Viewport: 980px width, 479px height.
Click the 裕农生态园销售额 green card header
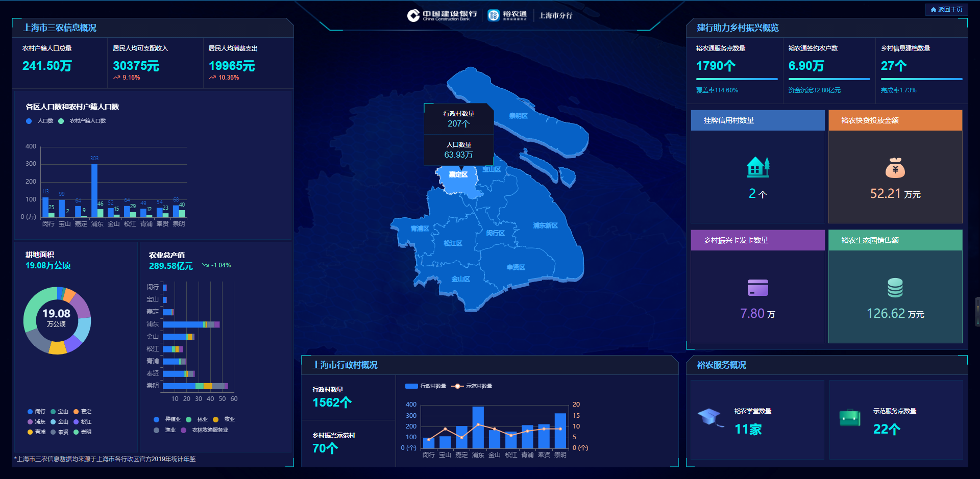(x=895, y=240)
